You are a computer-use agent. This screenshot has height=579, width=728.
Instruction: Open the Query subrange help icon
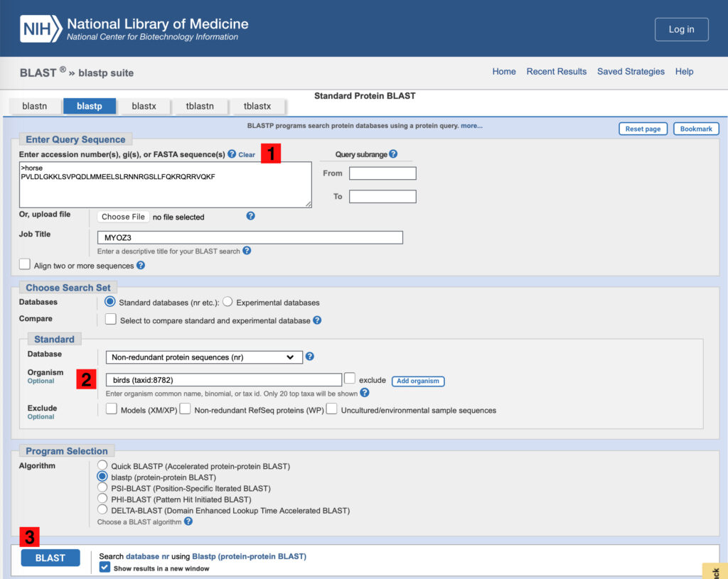[393, 153]
